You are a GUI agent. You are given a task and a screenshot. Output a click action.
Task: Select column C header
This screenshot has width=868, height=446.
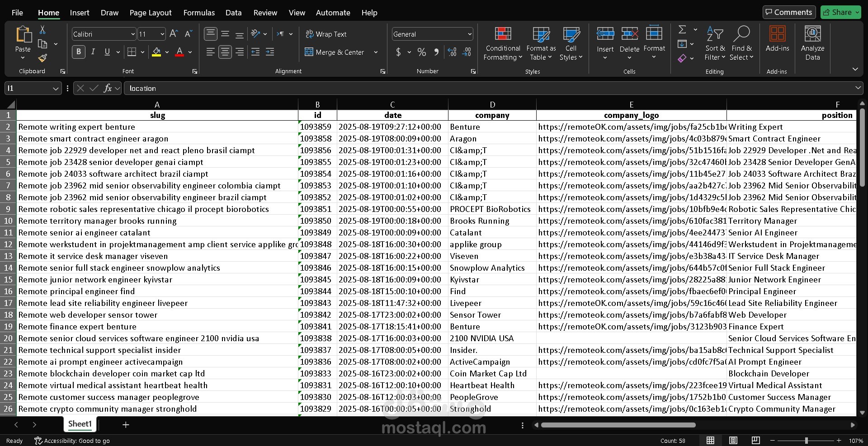point(392,104)
